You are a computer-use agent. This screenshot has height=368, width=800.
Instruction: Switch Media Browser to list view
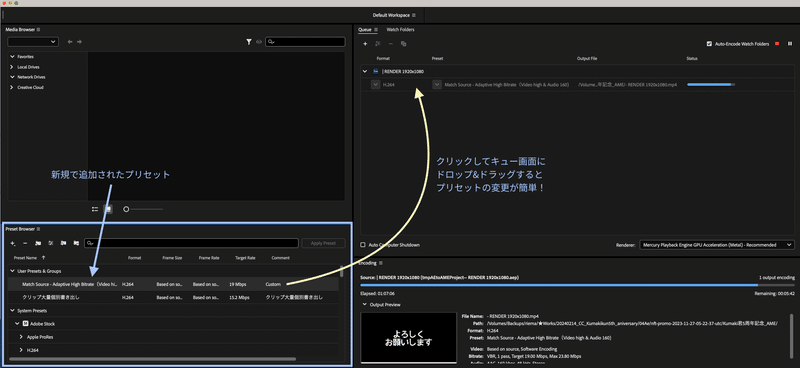(x=95, y=209)
